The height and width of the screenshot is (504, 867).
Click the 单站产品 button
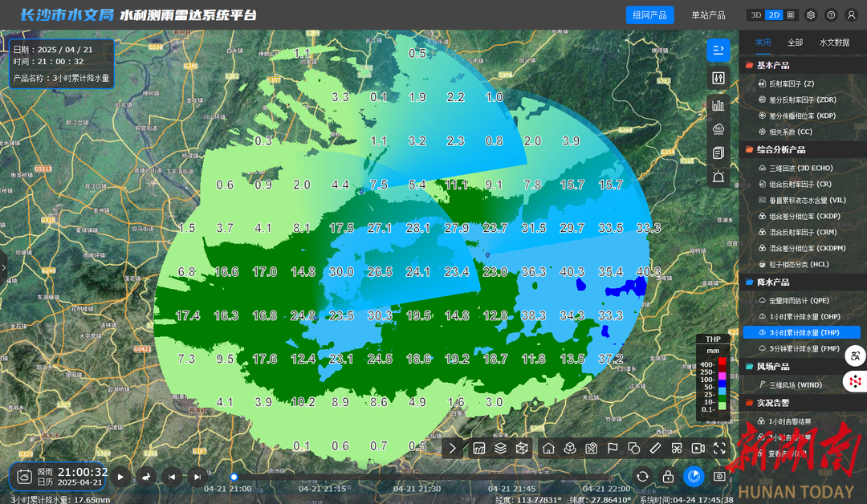pyautogui.click(x=708, y=15)
